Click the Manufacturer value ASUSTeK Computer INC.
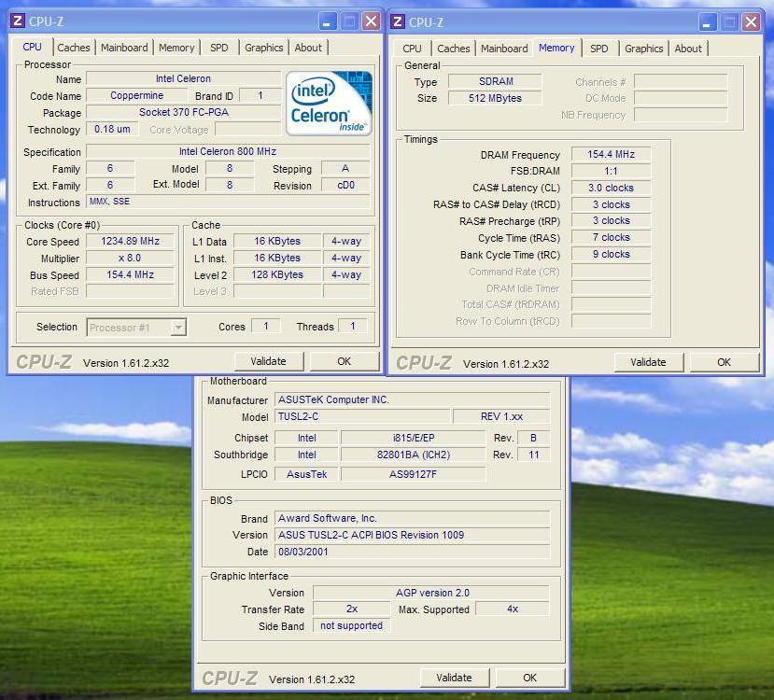The width and height of the screenshot is (774, 700). point(412,399)
